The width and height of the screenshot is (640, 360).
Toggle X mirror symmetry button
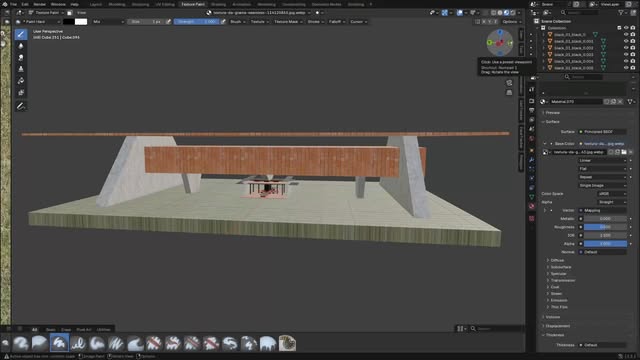(484, 22)
